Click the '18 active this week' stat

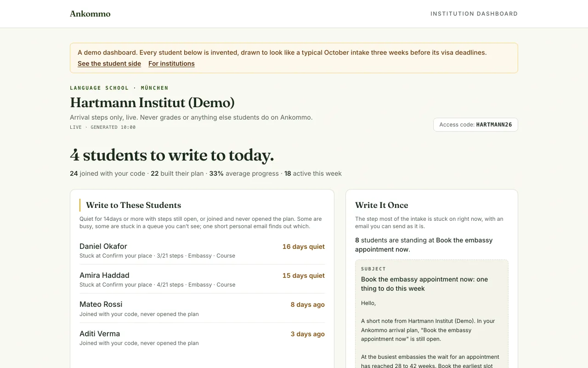[313, 173]
